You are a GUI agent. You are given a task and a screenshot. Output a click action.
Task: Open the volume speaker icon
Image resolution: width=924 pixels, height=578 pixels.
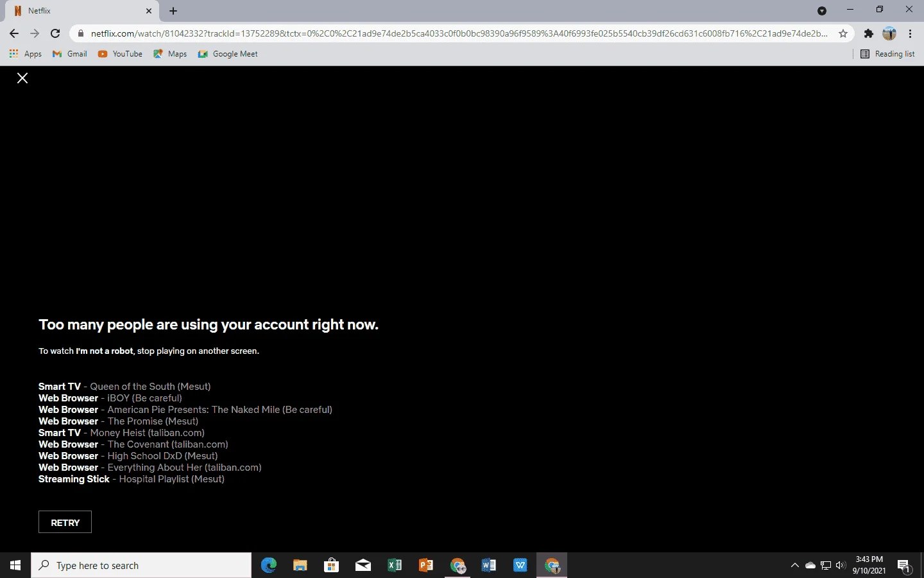coord(841,565)
